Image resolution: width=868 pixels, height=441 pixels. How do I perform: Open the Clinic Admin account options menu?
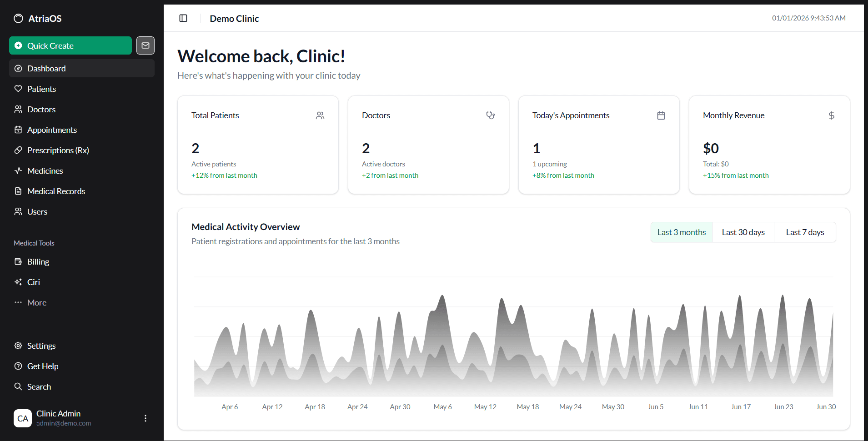(145, 418)
